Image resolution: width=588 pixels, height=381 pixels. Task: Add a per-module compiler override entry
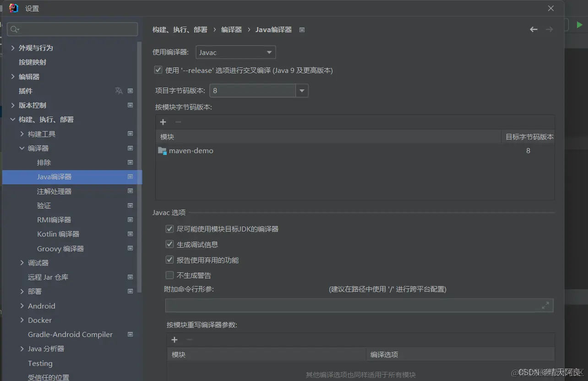[x=174, y=339]
